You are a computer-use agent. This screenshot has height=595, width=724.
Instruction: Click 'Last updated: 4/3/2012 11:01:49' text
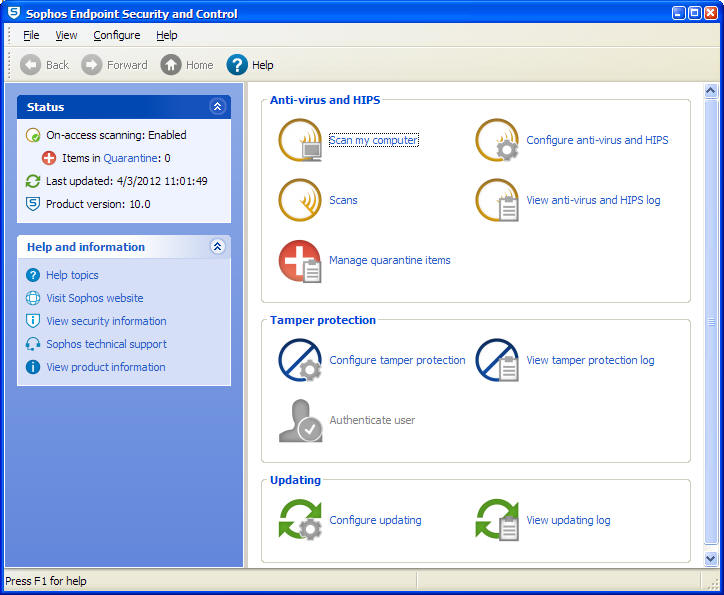(x=127, y=181)
